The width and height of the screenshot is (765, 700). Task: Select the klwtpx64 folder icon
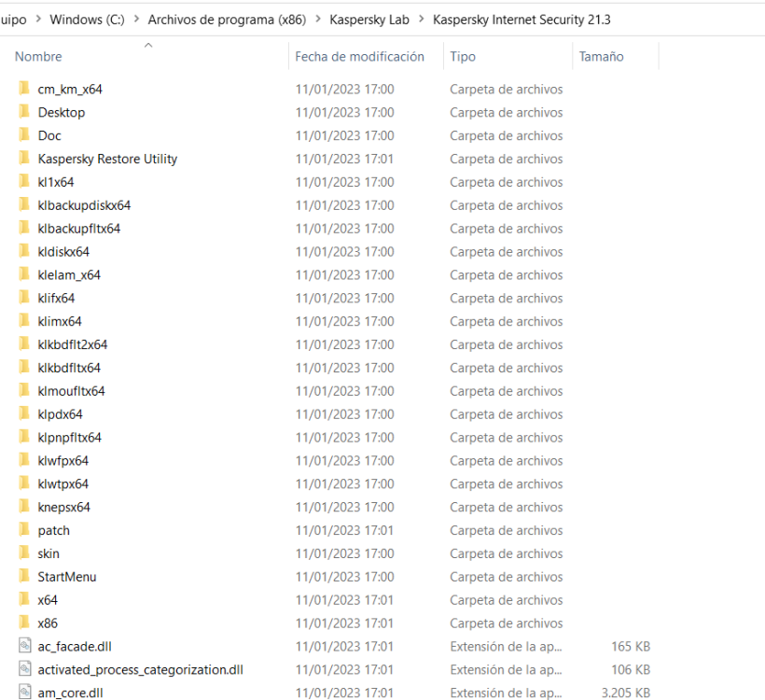pyautogui.click(x=24, y=483)
